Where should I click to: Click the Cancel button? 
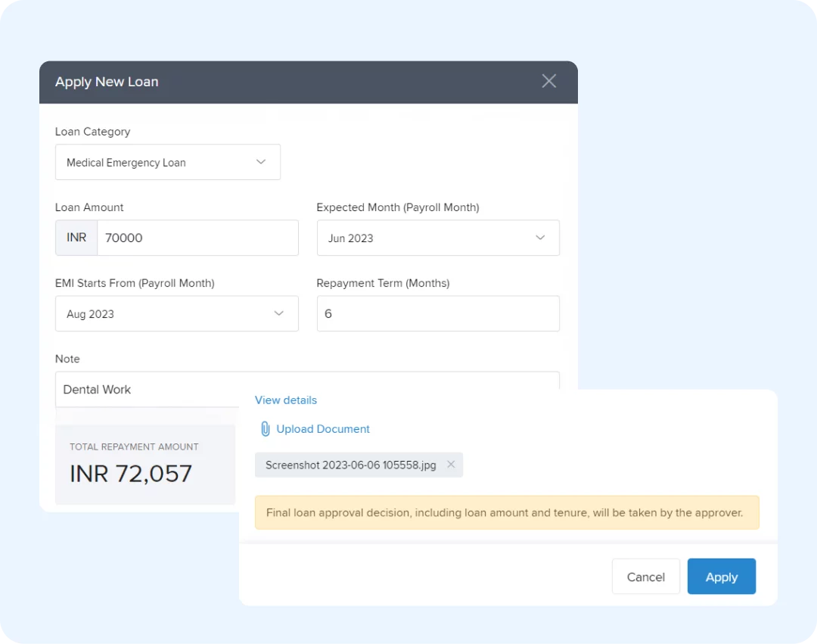(x=645, y=576)
